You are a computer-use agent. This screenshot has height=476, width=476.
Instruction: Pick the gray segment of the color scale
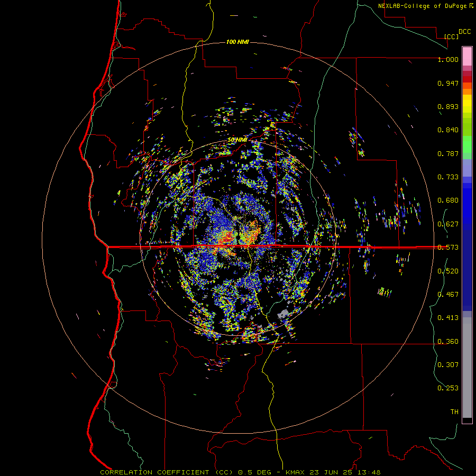point(467,368)
